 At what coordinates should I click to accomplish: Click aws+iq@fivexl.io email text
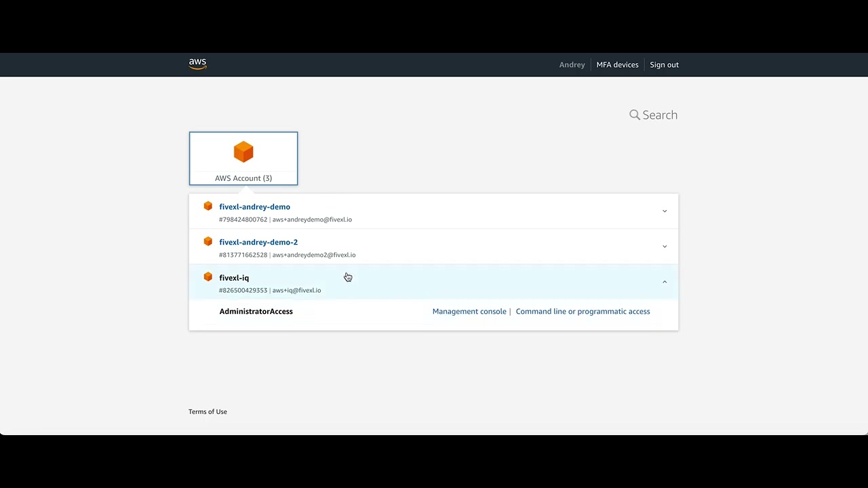(296, 290)
